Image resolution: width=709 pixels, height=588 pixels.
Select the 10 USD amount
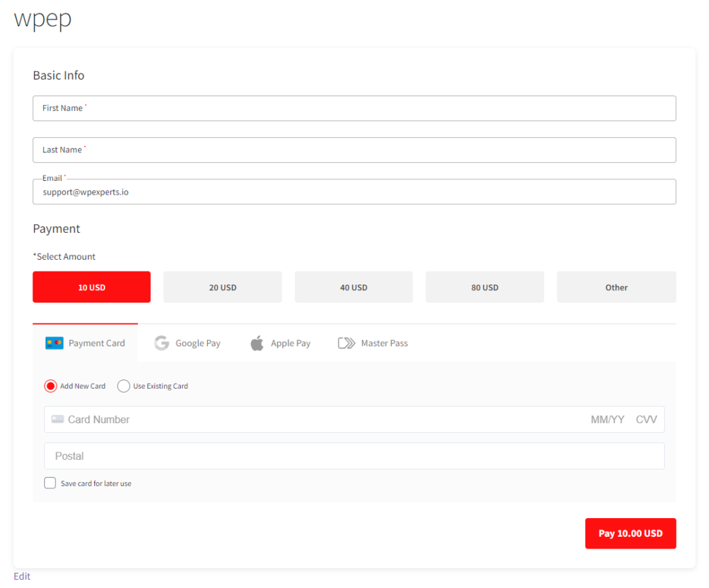(x=91, y=287)
